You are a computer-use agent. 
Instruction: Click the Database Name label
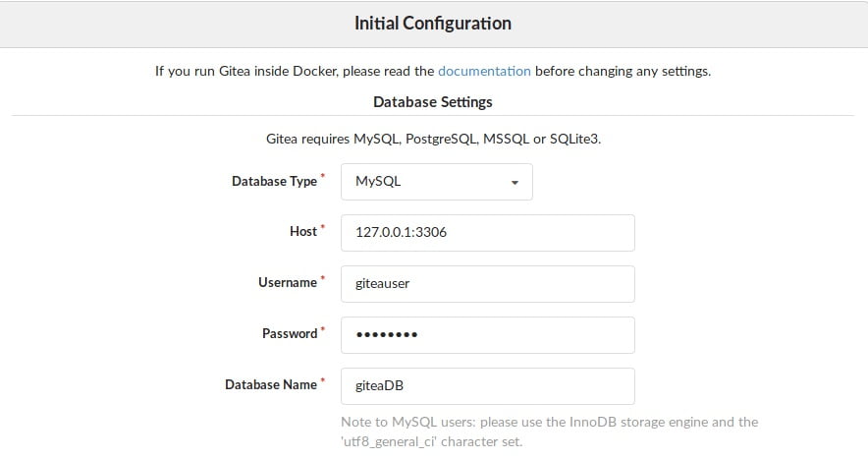[x=271, y=384]
